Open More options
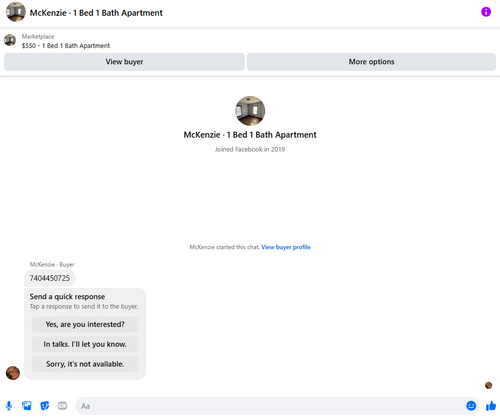Viewport: 500px width, 418px height. click(371, 62)
